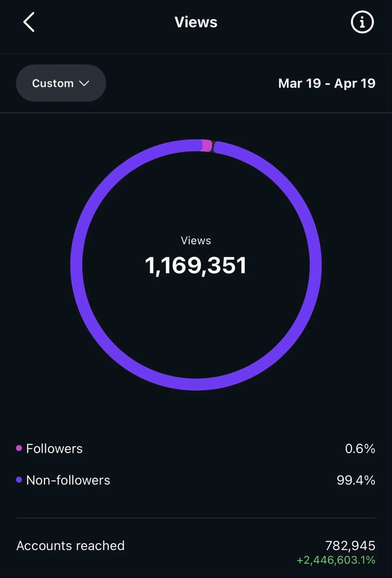Tap the pink followers segment of ring

206,146
